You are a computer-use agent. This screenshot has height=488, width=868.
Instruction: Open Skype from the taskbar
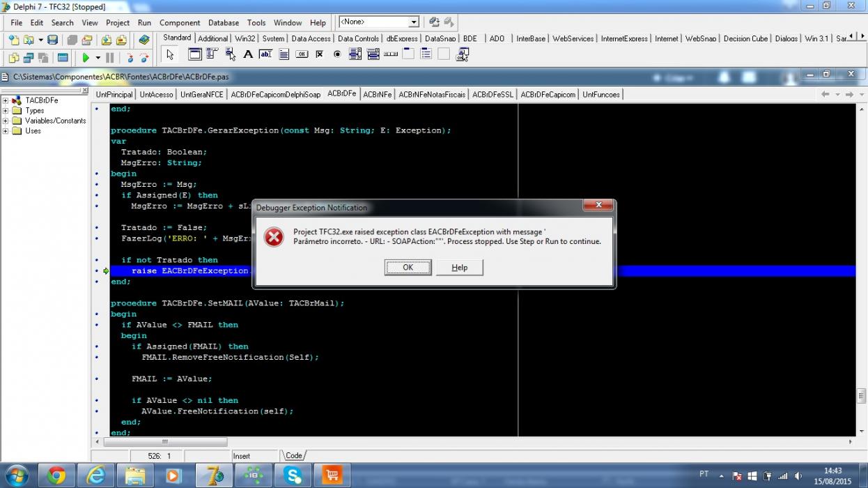[293, 475]
